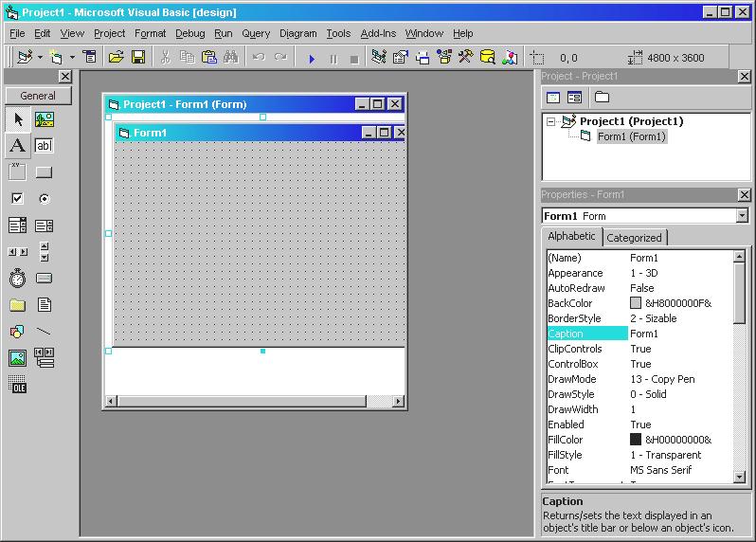Select the ComboBox control tool
756x542 pixels.
point(18,225)
